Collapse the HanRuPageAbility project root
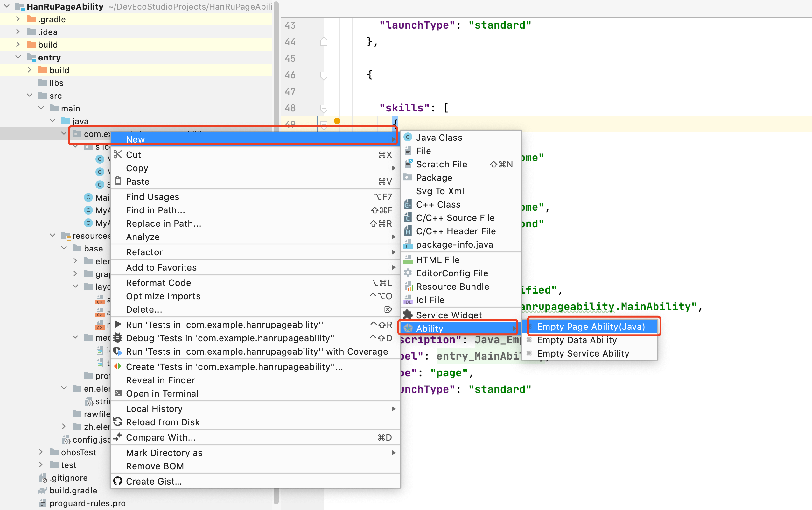The image size is (812, 510). [7, 6]
